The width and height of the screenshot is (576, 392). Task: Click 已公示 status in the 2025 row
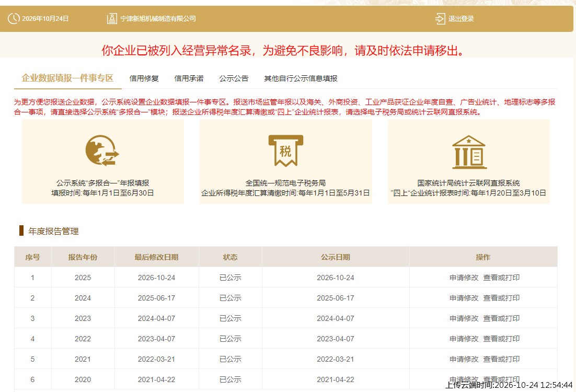231,278
